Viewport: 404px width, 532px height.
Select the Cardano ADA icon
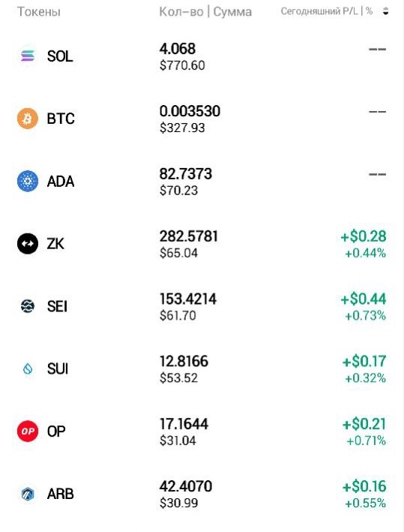pos(28,181)
